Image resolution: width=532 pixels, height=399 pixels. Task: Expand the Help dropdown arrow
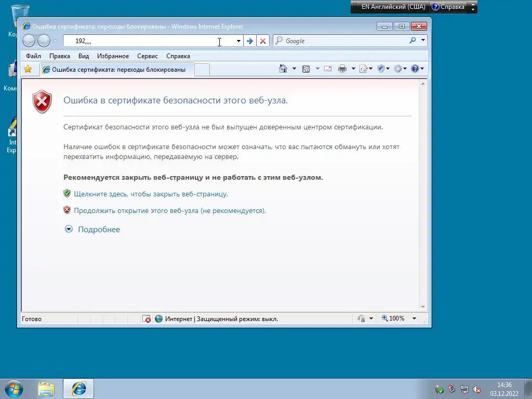click(x=422, y=69)
